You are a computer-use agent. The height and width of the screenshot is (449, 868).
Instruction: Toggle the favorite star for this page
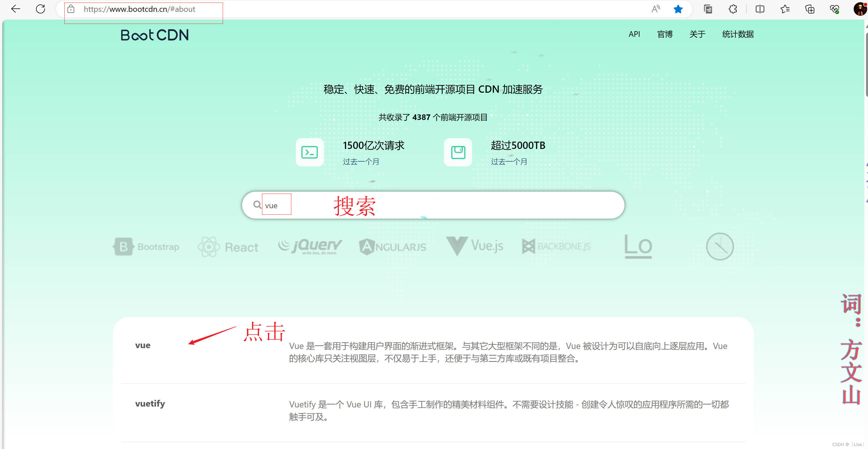pos(678,9)
